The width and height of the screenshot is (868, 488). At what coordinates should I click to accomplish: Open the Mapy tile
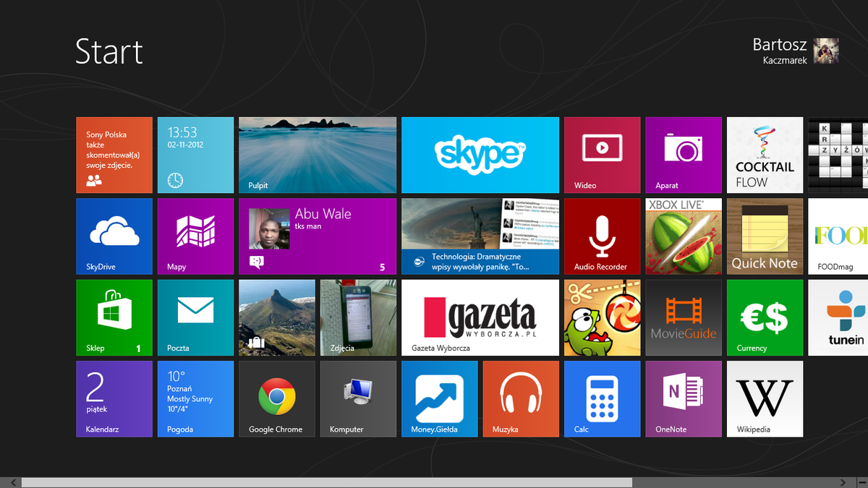(195, 236)
